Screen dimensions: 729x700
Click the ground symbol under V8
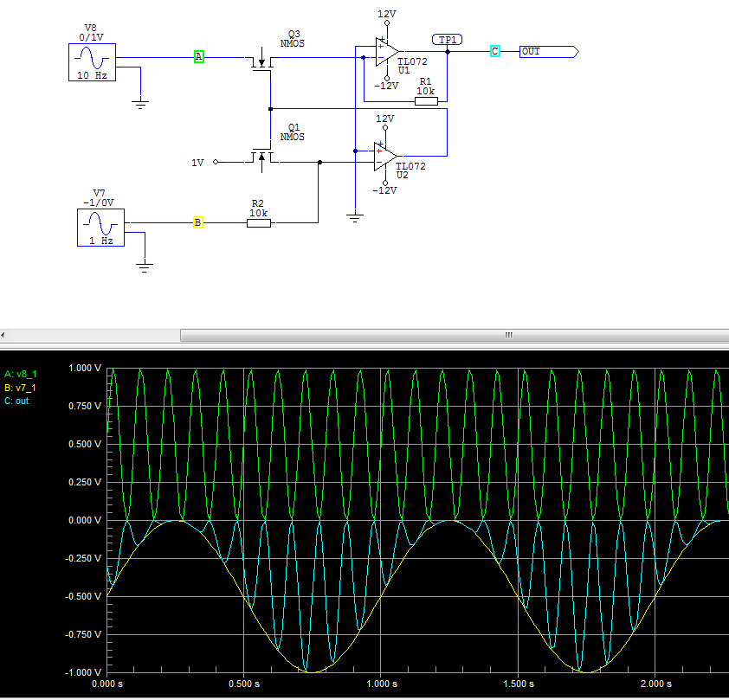pyautogui.click(x=140, y=104)
